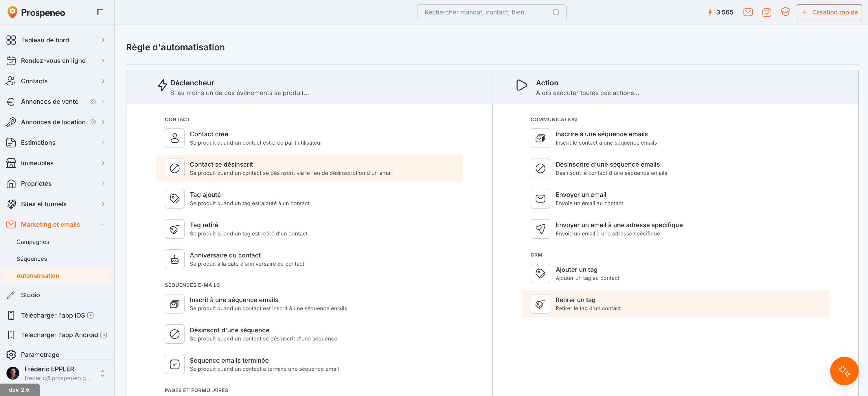
Task: Click the Prospeneo logo
Action: point(36,12)
